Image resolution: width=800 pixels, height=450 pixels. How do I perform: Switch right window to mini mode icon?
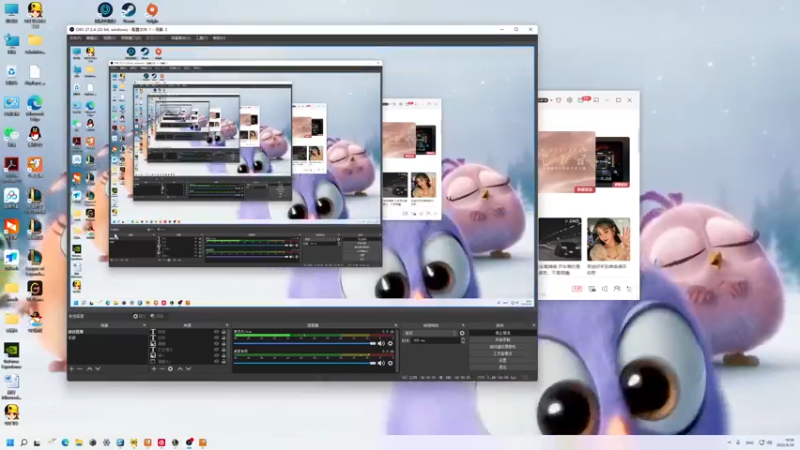tap(596, 100)
